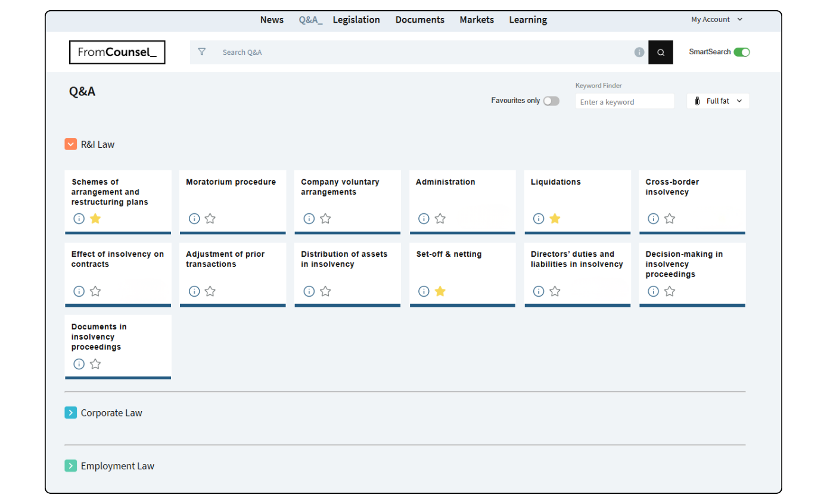Viewport: 827px width, 504px height.
Task: Star the Documents in insolvency proceedings card
Action: 95,364
